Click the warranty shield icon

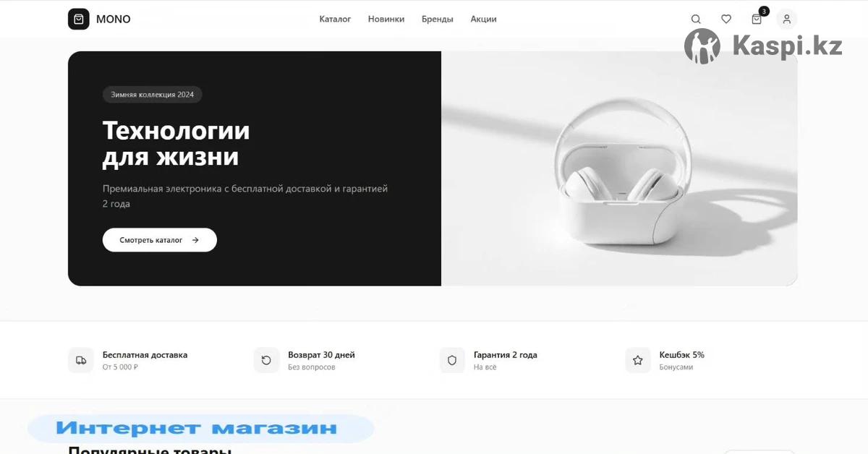point(452,360)
